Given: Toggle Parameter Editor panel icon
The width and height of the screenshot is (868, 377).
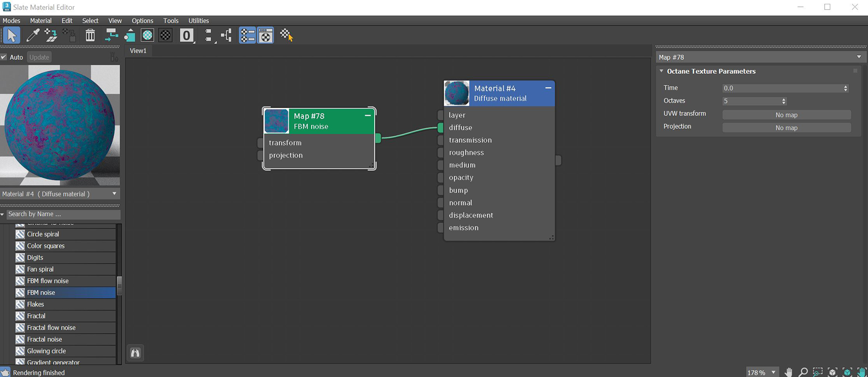Looking at the screenshot, I should pos(266,35).
